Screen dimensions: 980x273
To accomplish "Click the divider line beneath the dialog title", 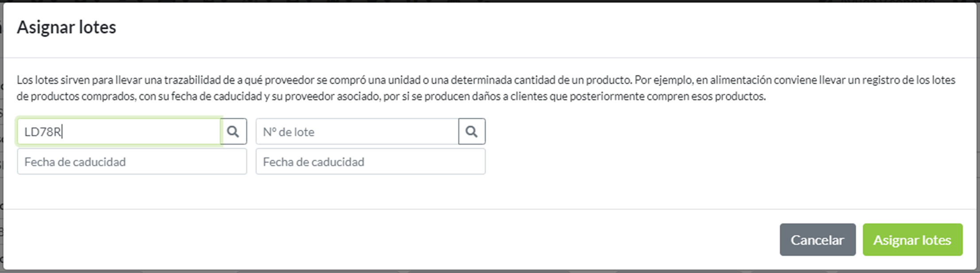I will [x=487, y=58].
